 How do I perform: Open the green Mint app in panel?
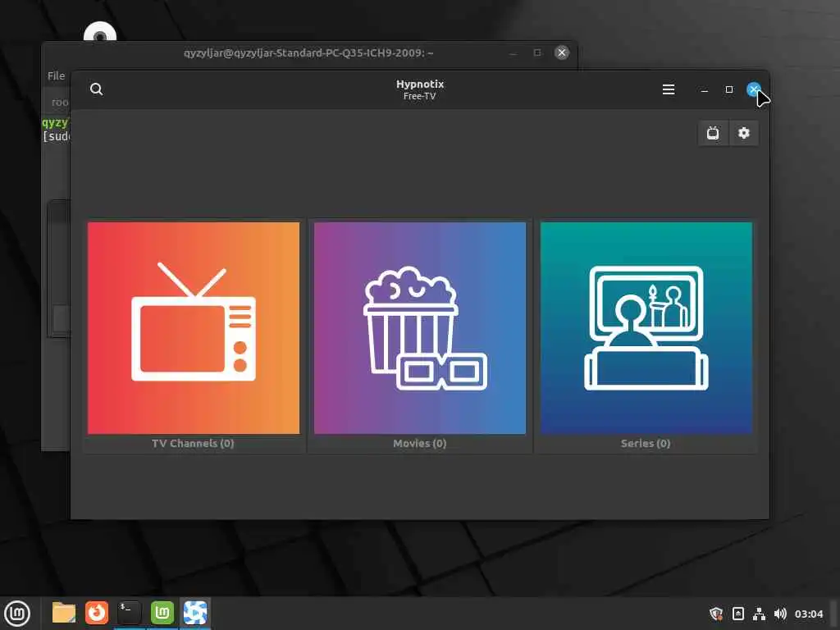162,613
